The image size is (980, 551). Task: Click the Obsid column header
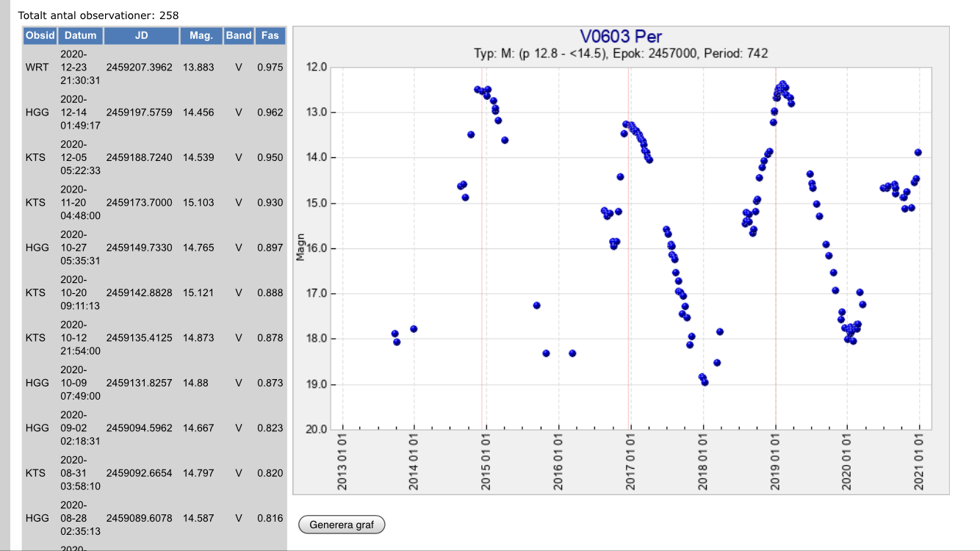click(x=40, y=35)
